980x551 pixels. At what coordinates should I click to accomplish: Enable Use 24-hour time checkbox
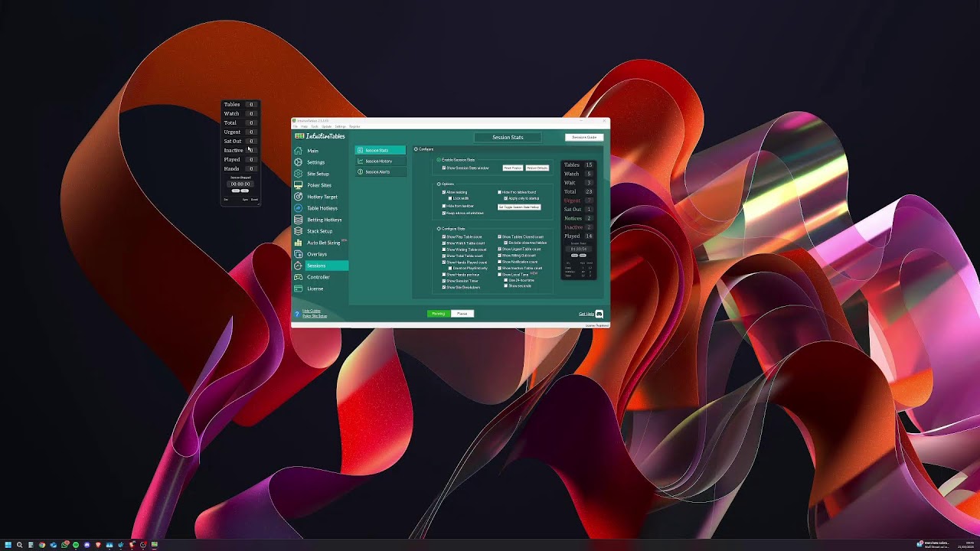tap(506, 280)
